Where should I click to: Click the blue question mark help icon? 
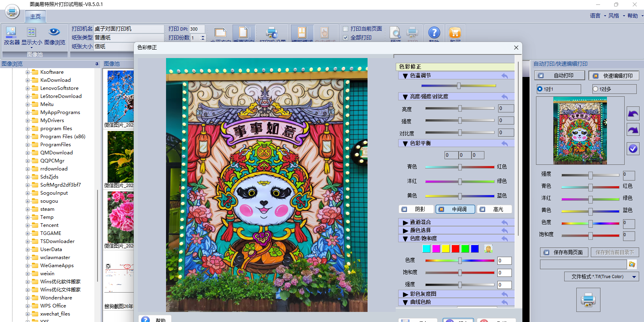434,33
